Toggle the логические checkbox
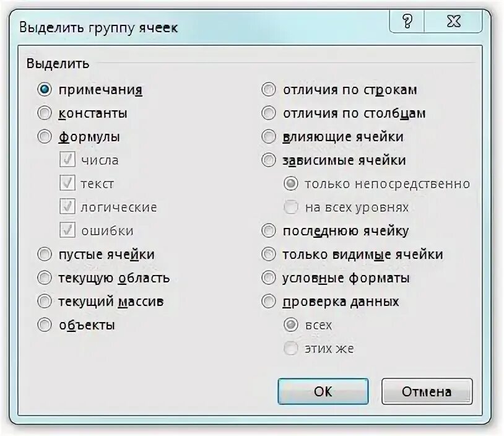This screenshot has height=436, width=504. click(67, 206)
